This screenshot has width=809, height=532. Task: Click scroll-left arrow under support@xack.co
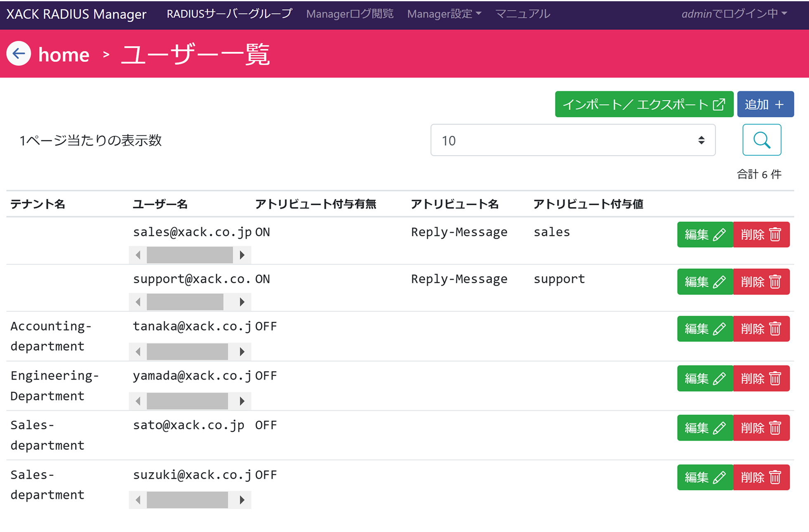click(x=138, y=302)
